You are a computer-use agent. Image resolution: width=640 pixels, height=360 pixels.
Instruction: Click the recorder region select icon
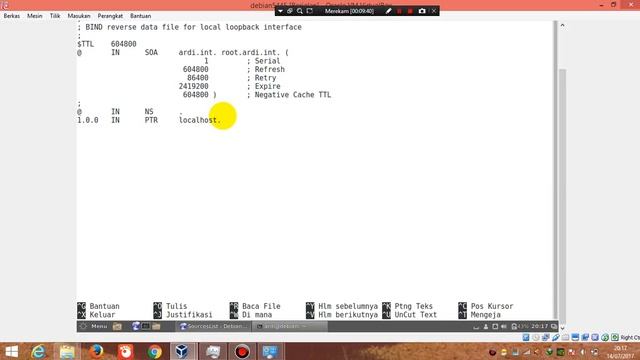tap(310, 11)
